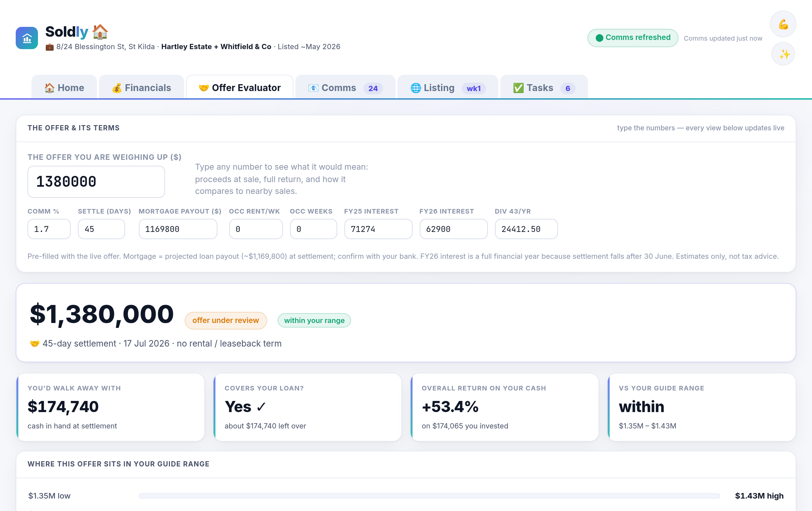Click The Offer & Its Terms heading
Image resolution: width=812 pixels, height=511 pixels.
74,128
